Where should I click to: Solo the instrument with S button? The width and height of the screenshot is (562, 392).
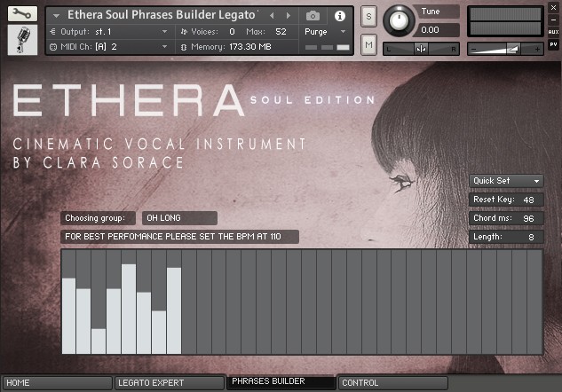368,17
